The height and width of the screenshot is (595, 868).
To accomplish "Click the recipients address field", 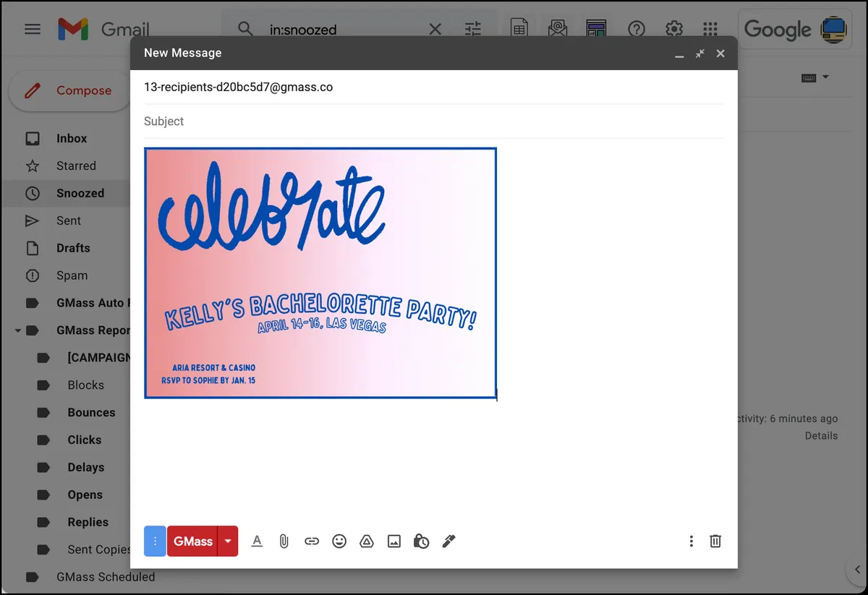I will click(433, 87).
